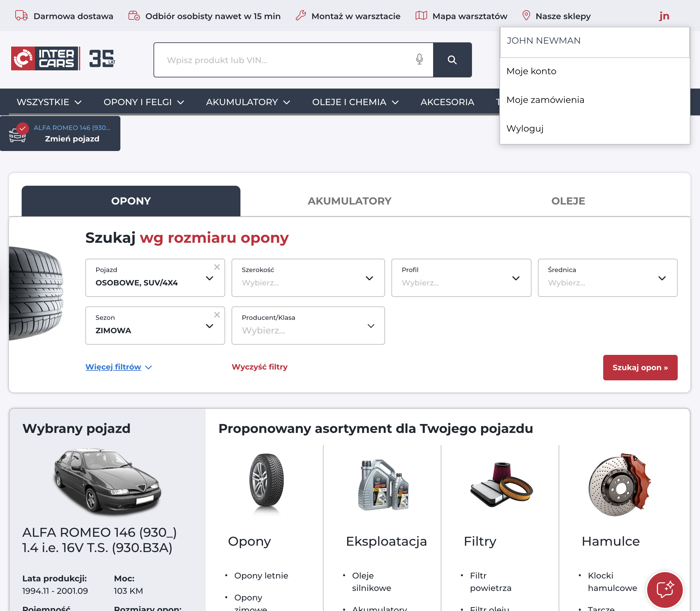Expand the Producent/Klasa dropdown
Image resolution: width=700 pixels, height=611 pixels.
point(308,326)
